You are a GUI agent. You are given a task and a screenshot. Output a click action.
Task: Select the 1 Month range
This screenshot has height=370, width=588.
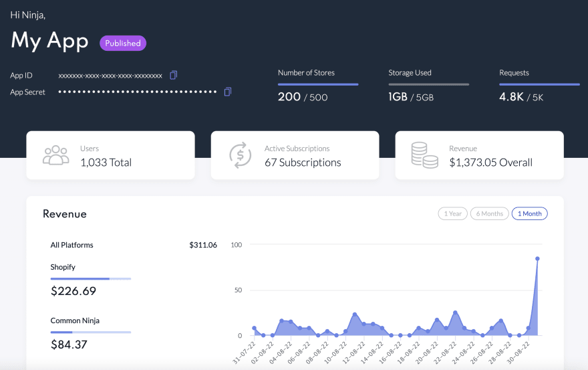click(529, 213)
